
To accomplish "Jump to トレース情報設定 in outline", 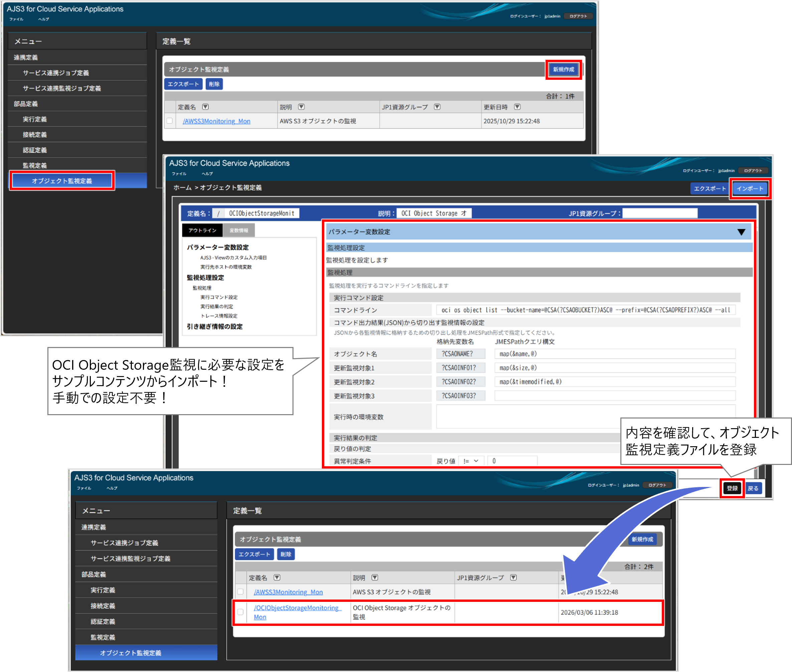I will (x=219, y=316).
